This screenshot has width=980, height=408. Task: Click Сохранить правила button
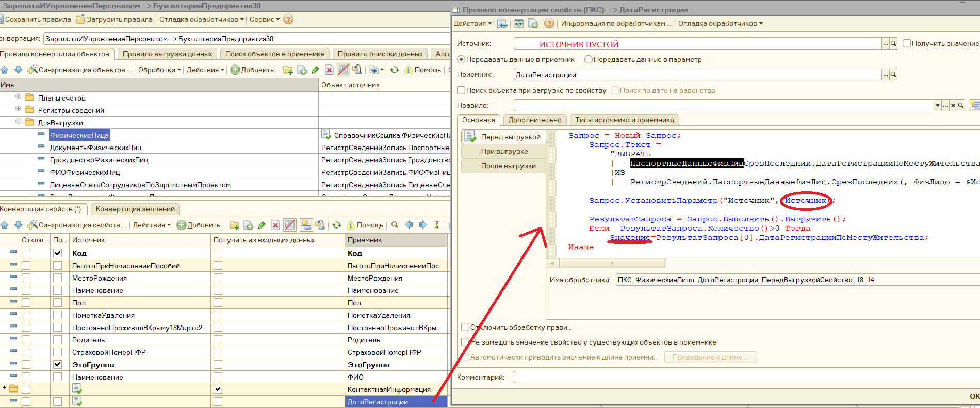coord(36,19)
